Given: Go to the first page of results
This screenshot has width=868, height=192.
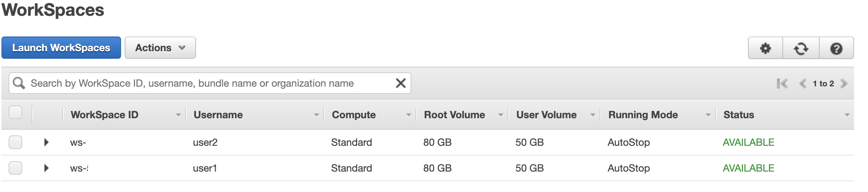Looking at the screenshot, I should [782, 83].
